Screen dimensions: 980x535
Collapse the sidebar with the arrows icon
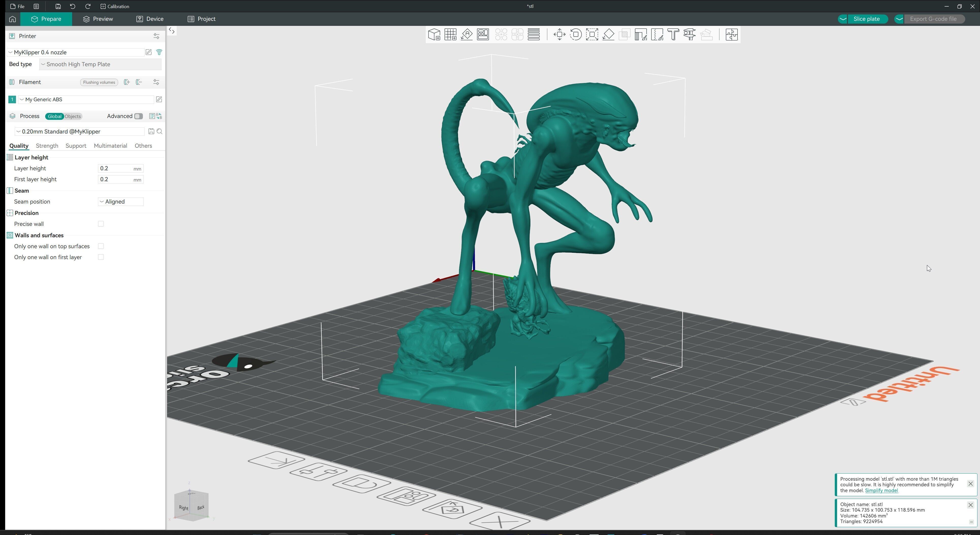[172, 31]
